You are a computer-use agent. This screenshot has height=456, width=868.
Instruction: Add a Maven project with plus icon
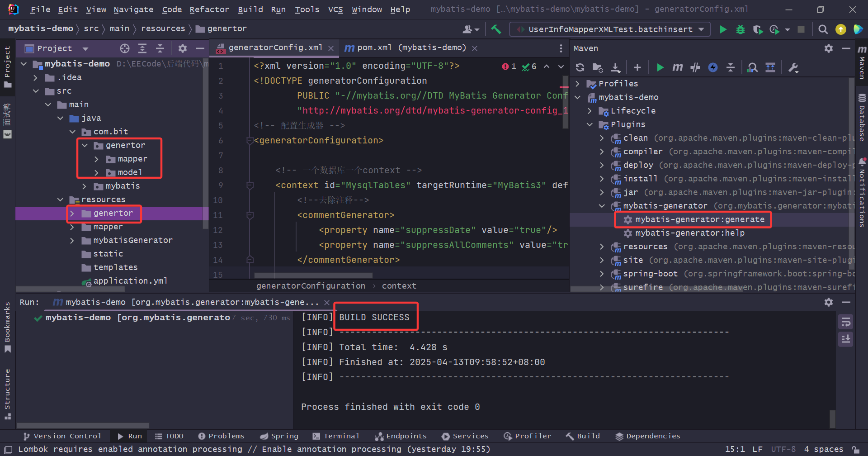point(637,67)
